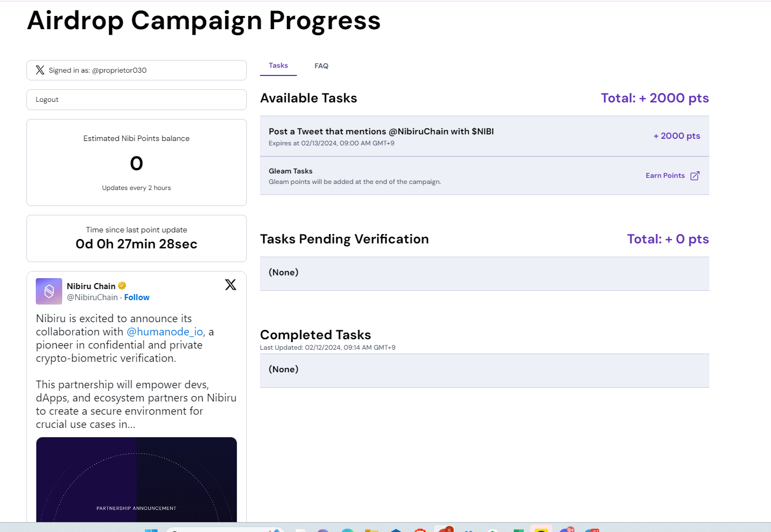
Task: Open the Partnership Announcement tweet image
Action: (x=137, y=480)
